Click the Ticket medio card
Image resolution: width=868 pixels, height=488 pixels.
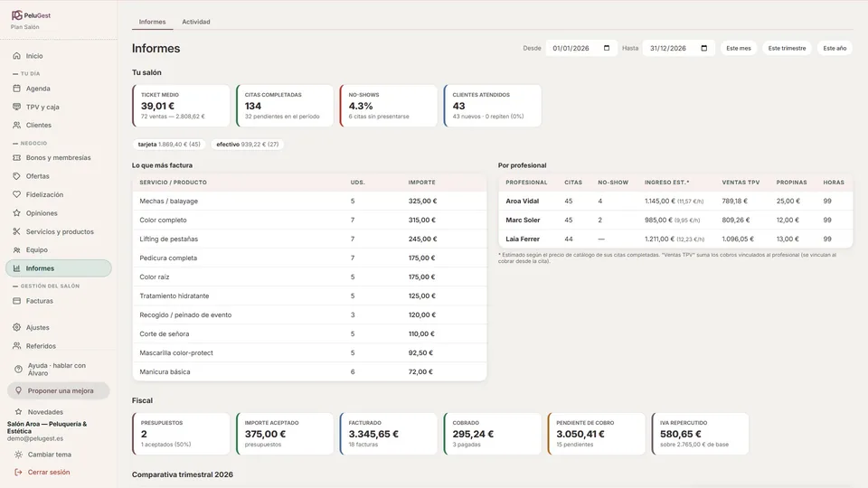click(x=181, y=106)
